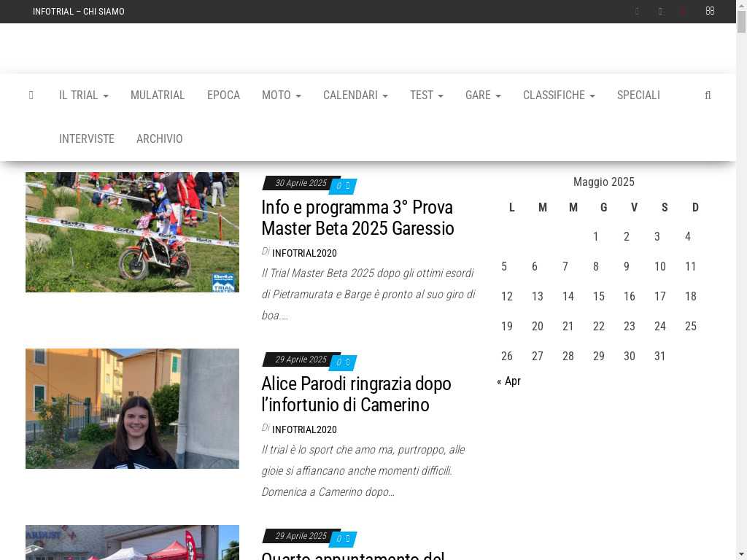Click INFOTRIAL2020 author under Garessio post
Viewport: 747px width, 560px height.
coord(304,253)
